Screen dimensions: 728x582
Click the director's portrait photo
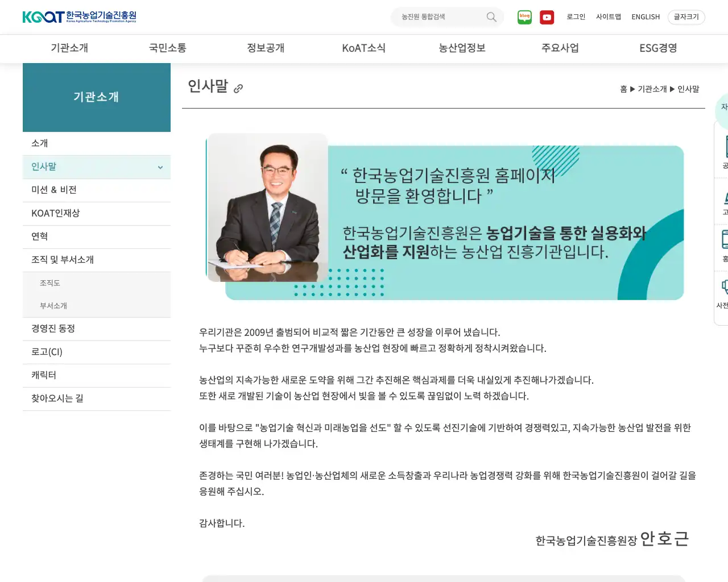(x=267, y=208)
